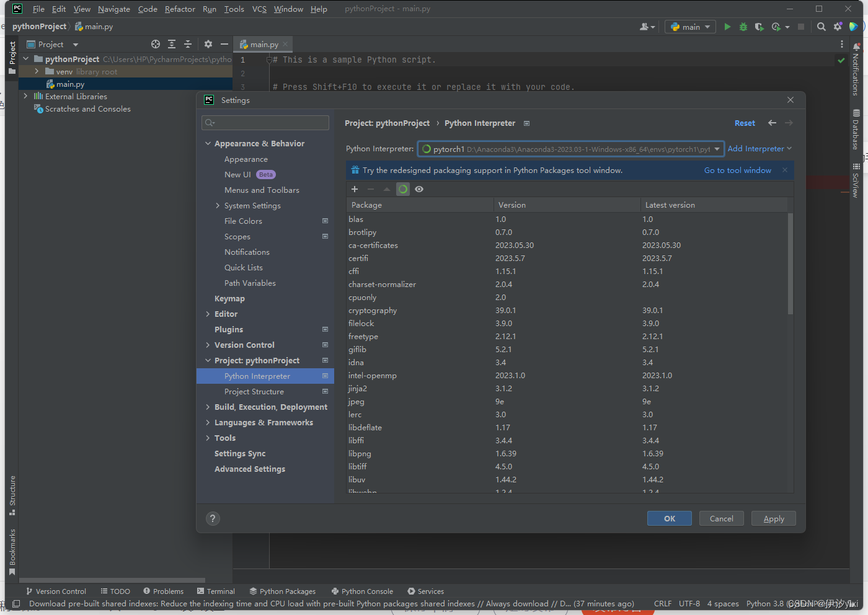
Task: Open the main run configuration dropdown
Action: (690, 27)
